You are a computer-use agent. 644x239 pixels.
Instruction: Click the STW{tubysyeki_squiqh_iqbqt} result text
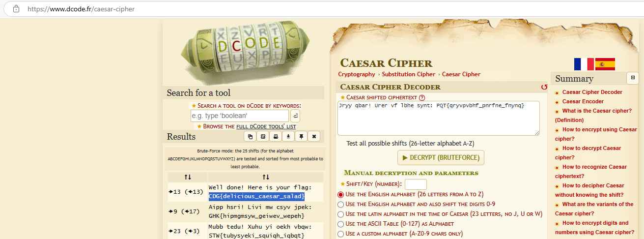(x=256, y=236)
